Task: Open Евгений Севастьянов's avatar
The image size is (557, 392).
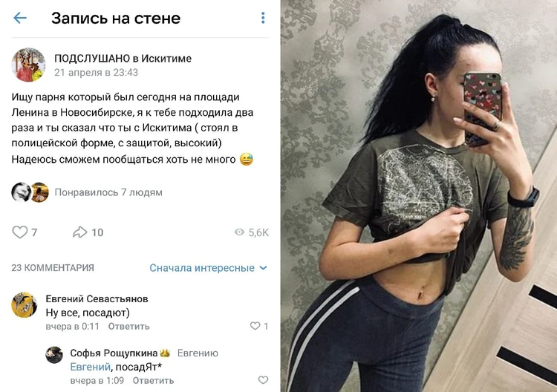Action: 25,305
